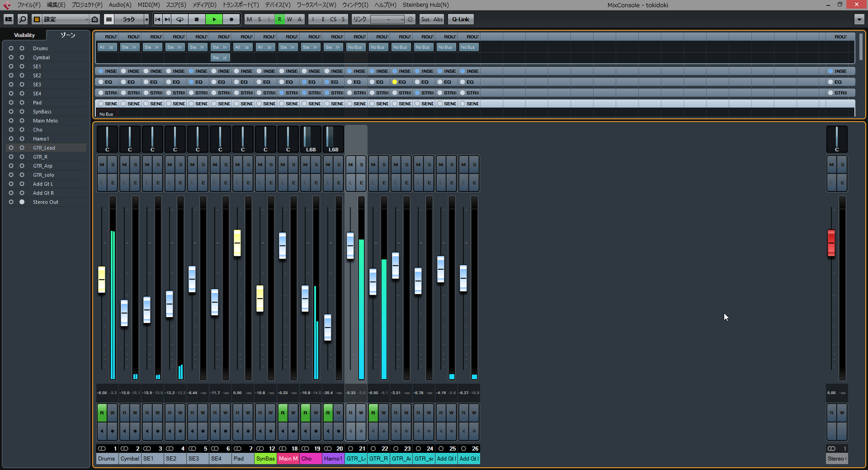Open GTR_Lead No Bus routing dropdown
Screen dimensions: 868x470
click(355, 47)
